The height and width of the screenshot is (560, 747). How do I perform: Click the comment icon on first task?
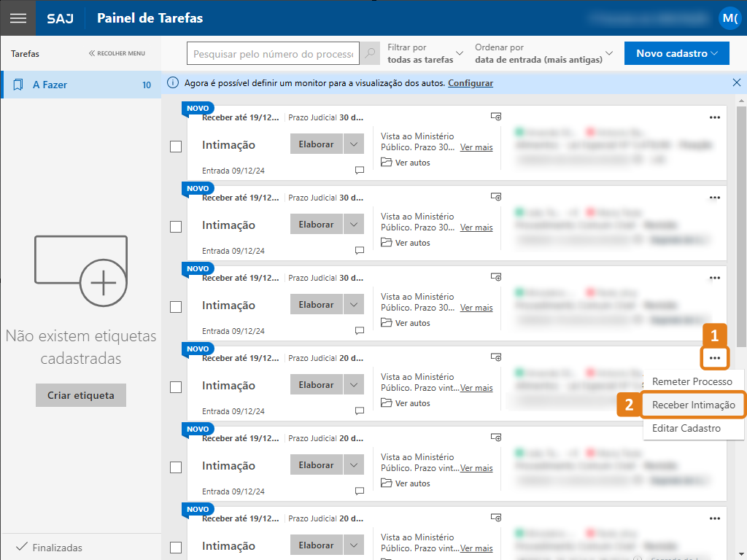tap(359, 170)
